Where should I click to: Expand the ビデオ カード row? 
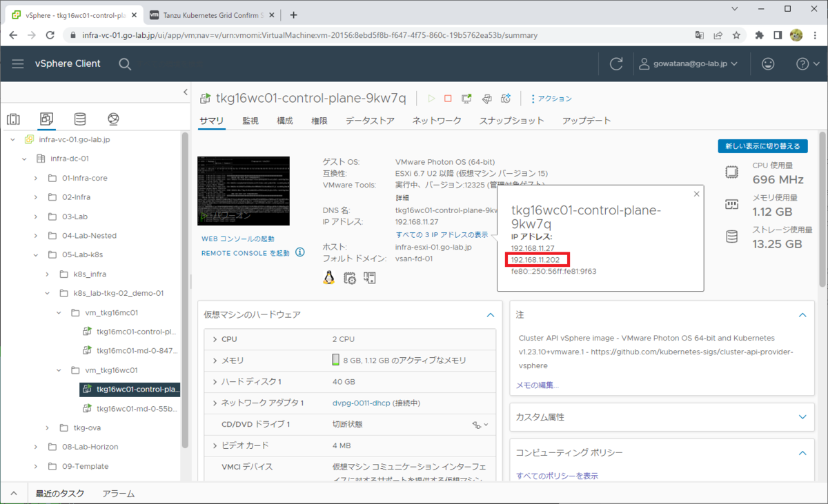(215, 446)
